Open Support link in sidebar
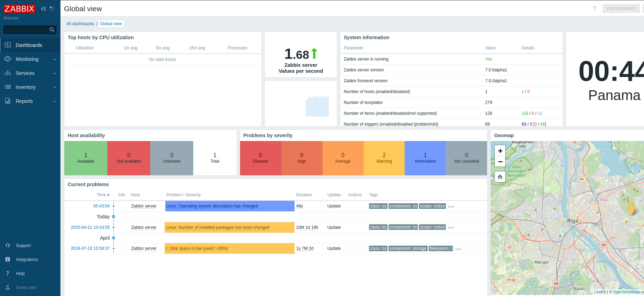Screen dimensions: 644x296 tap(23, 246)
